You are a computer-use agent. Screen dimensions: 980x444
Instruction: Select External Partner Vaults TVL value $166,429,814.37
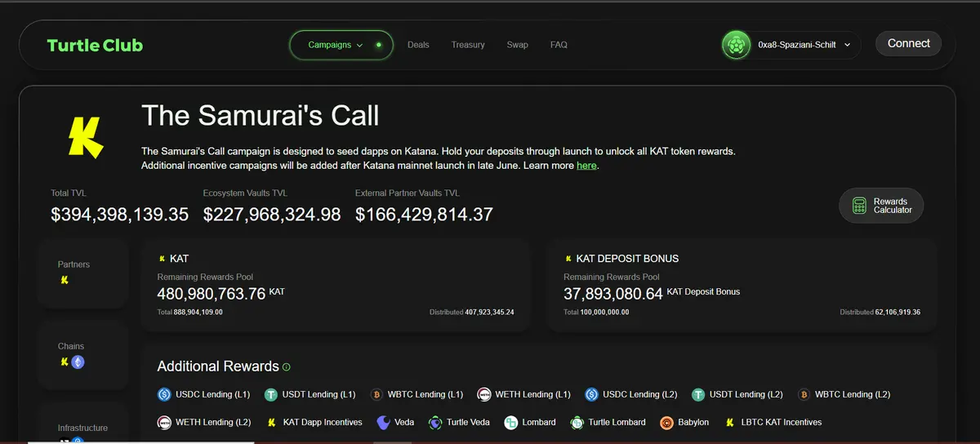click(x=424, y=215)
